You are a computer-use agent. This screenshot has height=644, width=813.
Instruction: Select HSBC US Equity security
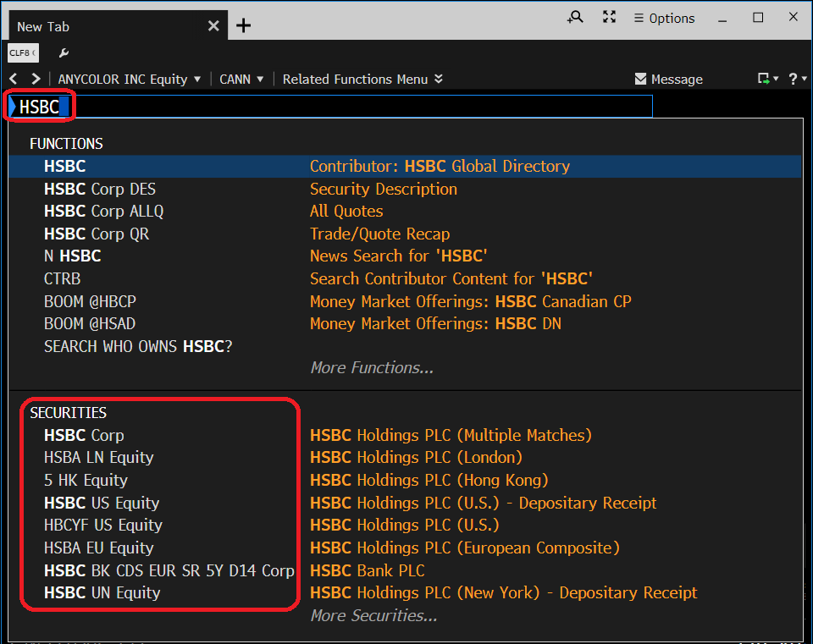tap(102, 503)
